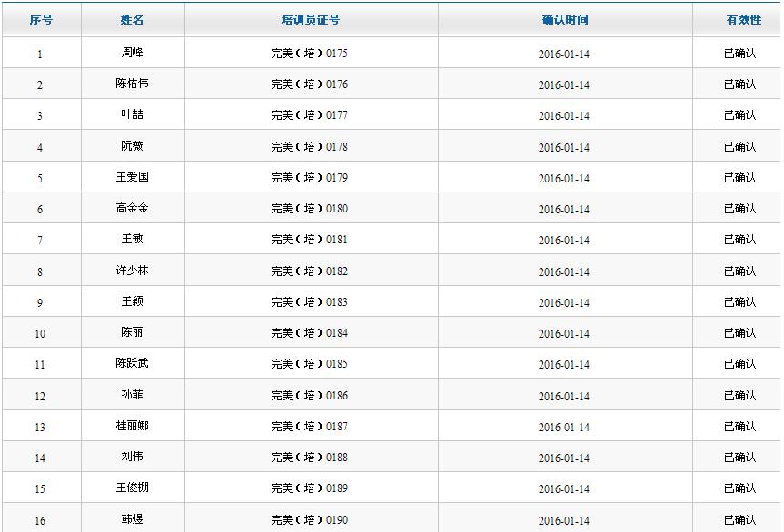
Task: Select the name 王敏 in row 7
Action: point(132,239)
